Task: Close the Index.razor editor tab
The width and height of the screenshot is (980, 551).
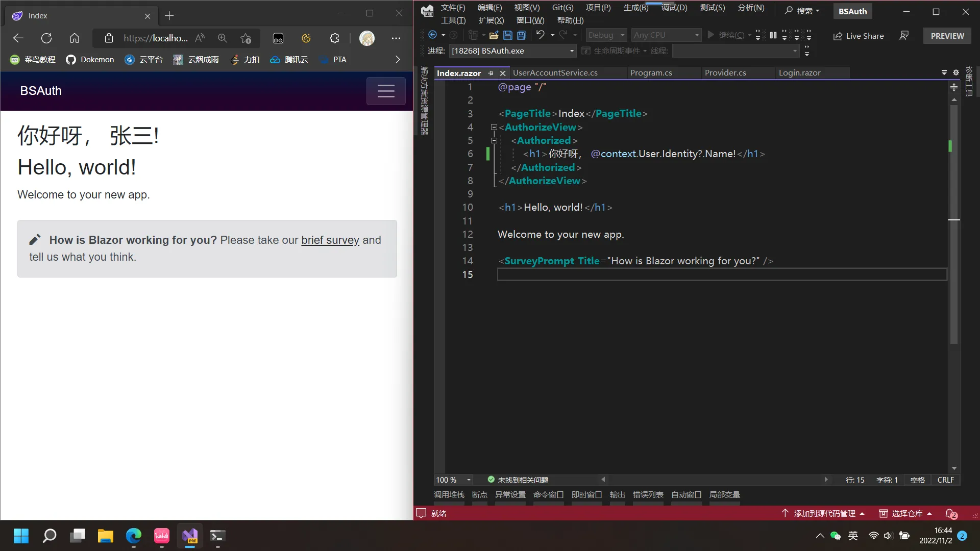Action: [502, 73]
